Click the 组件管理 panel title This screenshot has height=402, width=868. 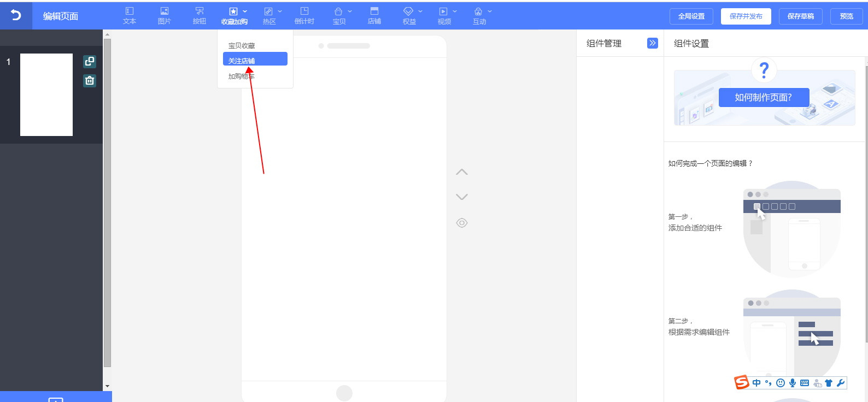pos(604,43)
